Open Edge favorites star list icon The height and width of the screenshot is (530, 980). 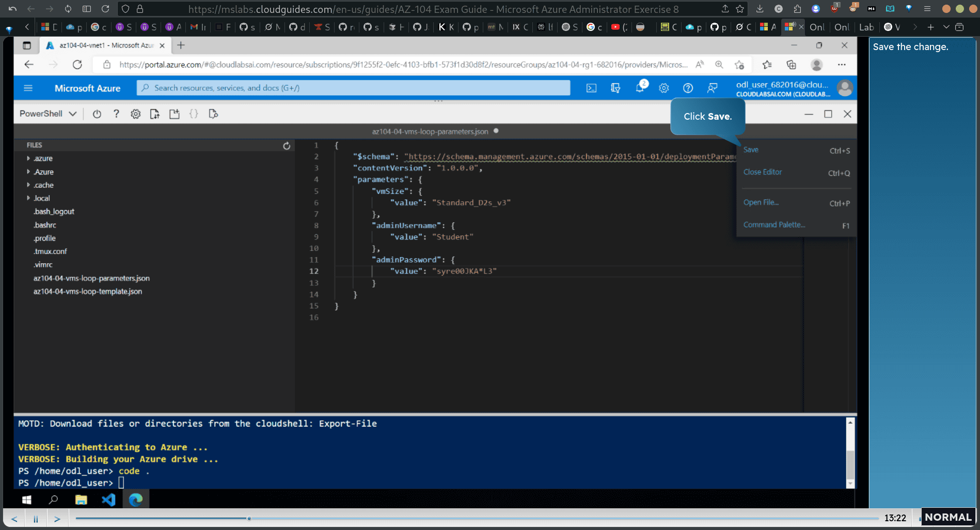tap(767, 65)
